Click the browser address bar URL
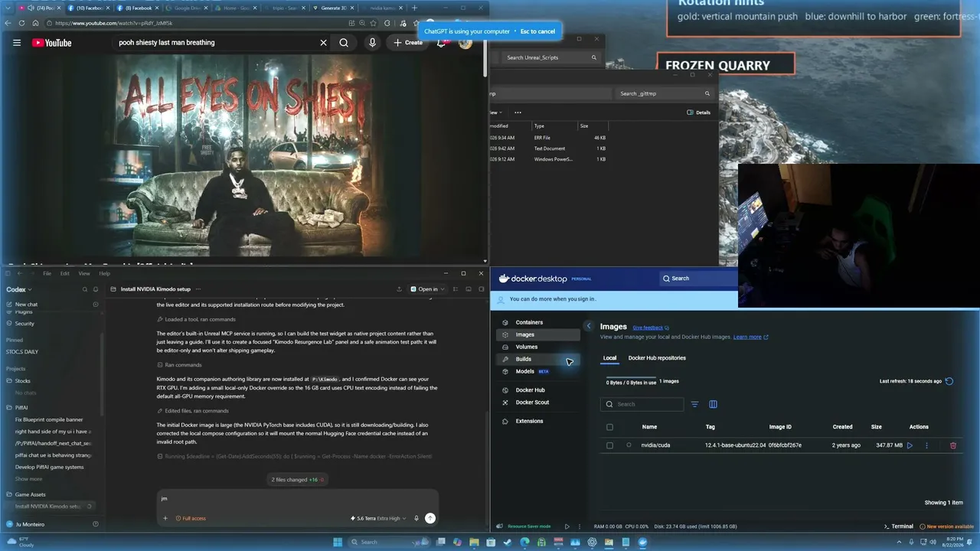Screen dimensions: 980x551 (x=115, y=23)
